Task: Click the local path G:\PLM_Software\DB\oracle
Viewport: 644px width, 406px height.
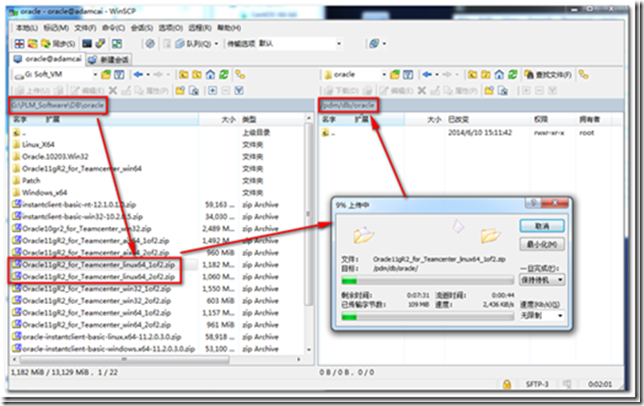Action: 58,106
